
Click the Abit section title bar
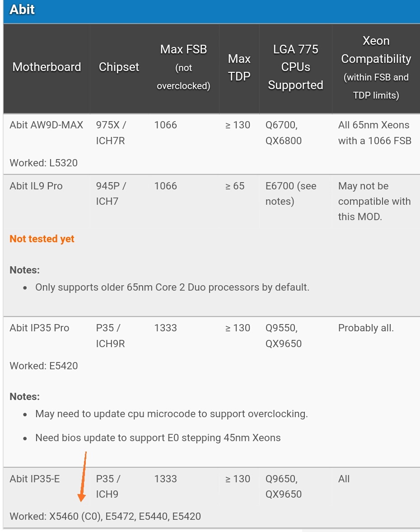(210, 10)
